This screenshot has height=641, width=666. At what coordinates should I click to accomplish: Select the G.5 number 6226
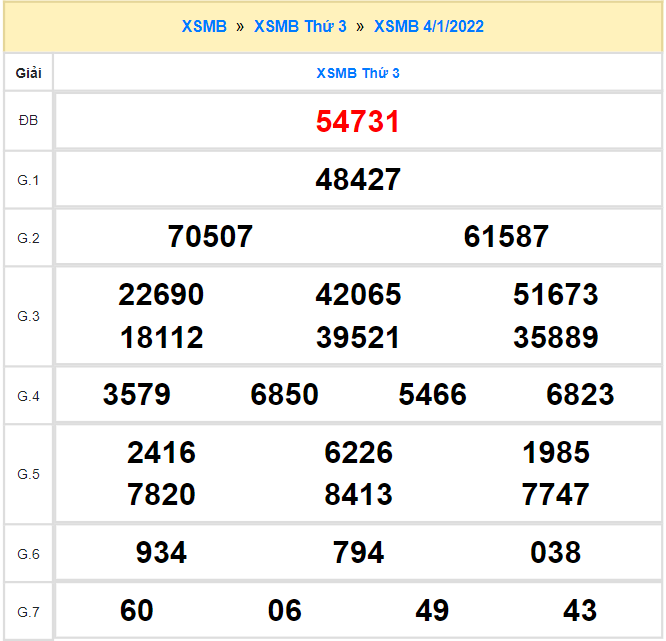pyautogui.click(x=358, y=453)
